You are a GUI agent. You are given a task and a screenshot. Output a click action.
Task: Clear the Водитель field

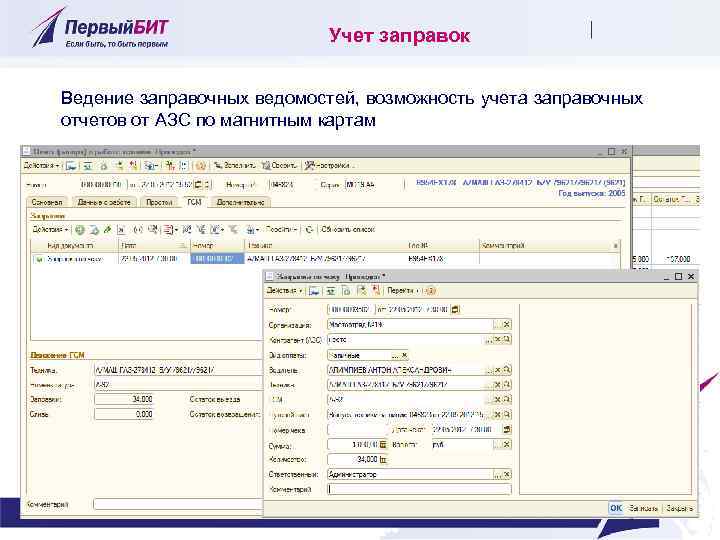pyautogui.click(x=498, y=370)
